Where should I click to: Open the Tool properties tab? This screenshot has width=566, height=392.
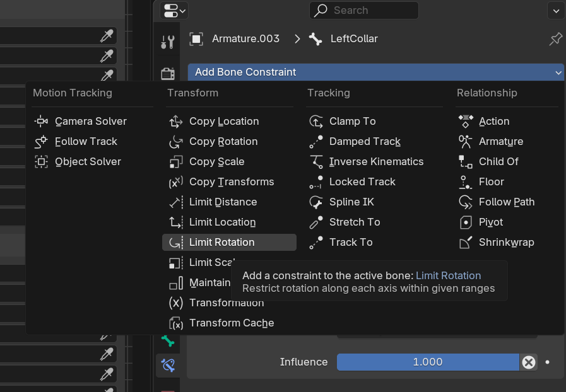(x=168, y=42)
